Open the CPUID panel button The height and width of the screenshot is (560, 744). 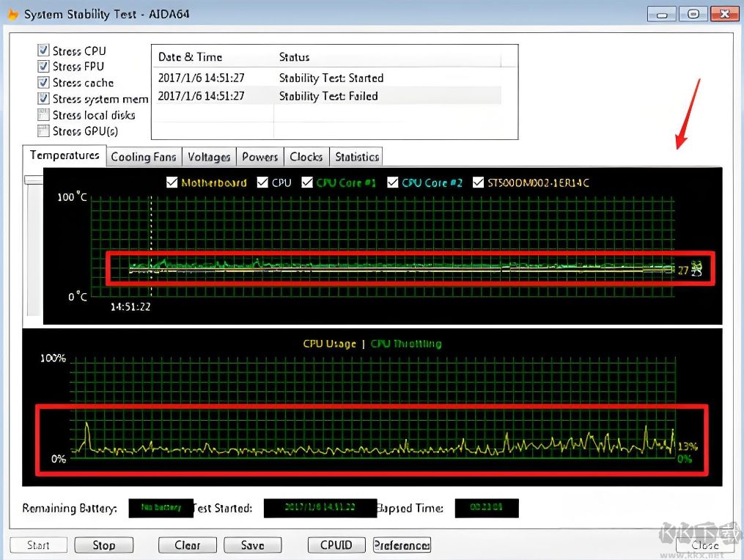336,545
